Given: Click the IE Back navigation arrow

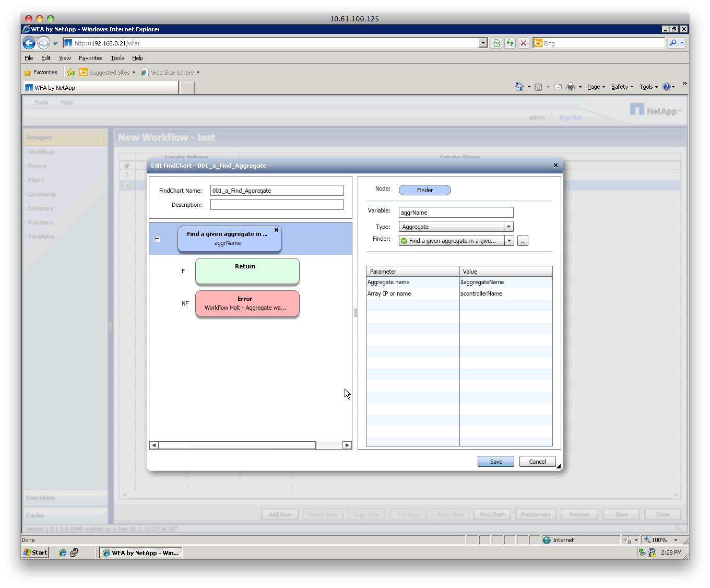Looking at the screenshot, I should (x=30, y=43).
